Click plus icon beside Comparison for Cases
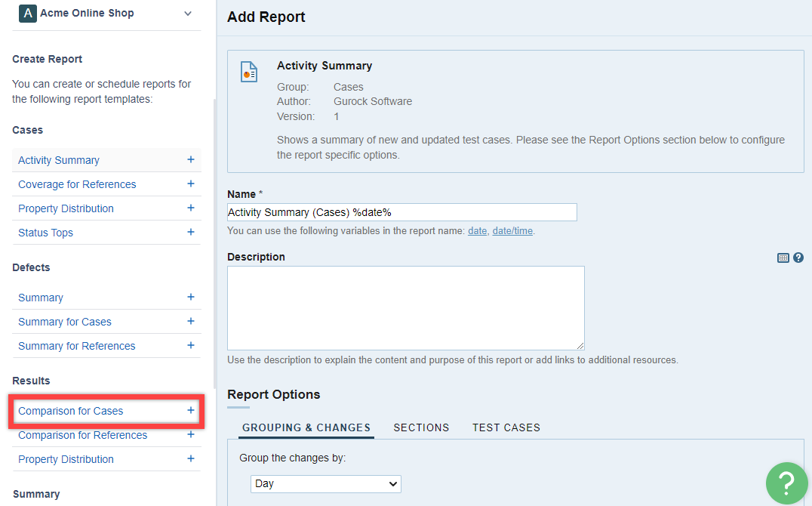This screenshot has height=506, width=812. (191, 411)
